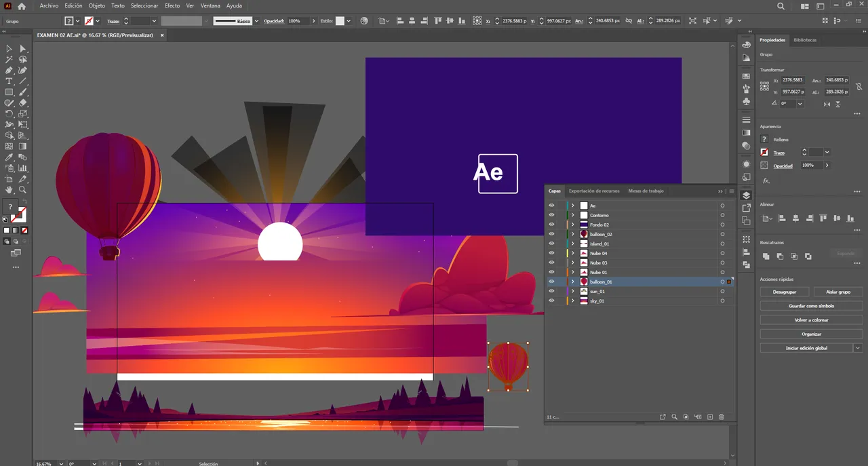This screenshot has height=466, width=868.
Task: Click the X position field in Transformar
Action: [x=792, y=80]
